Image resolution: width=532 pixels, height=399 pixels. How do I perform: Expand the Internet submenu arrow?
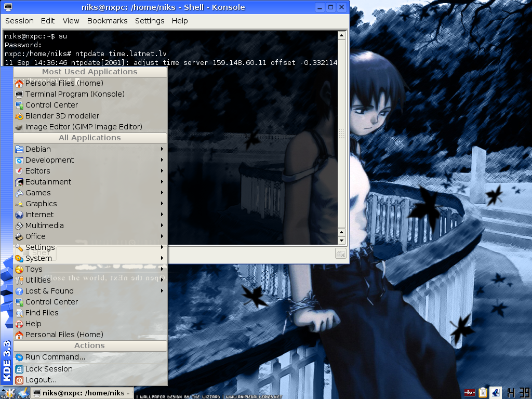point(162,215)
